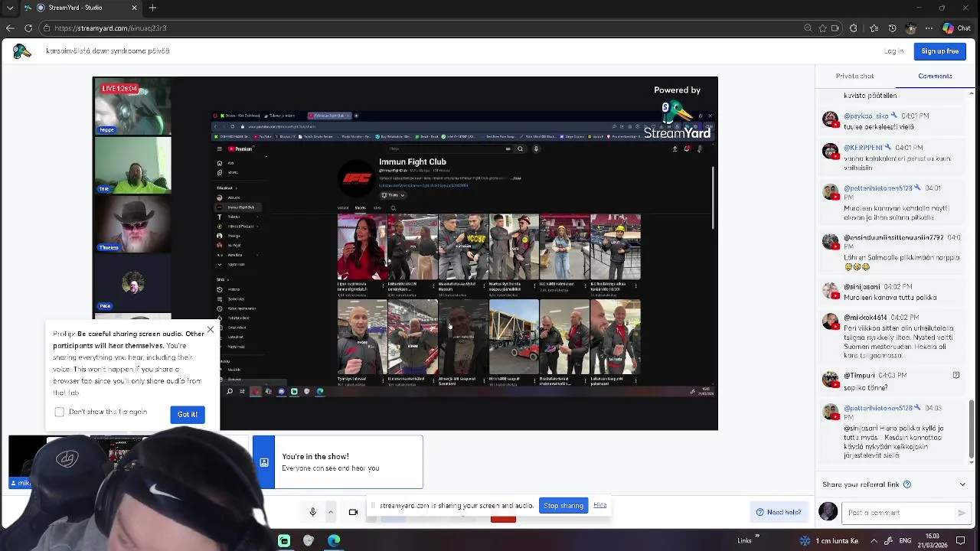Screen dimensions: 980x551
Task: Open the forklift warehouse video thumbnail
Action: (x=514, y=337)
